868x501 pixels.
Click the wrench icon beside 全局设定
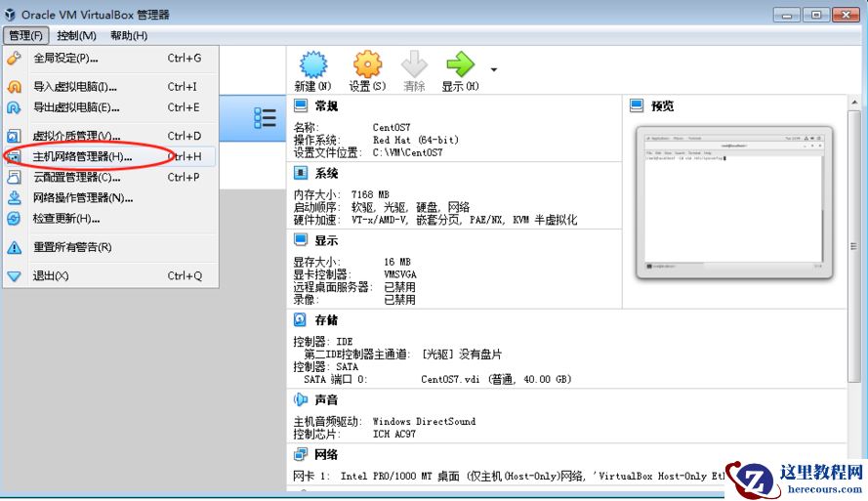(x=14, y=58)
